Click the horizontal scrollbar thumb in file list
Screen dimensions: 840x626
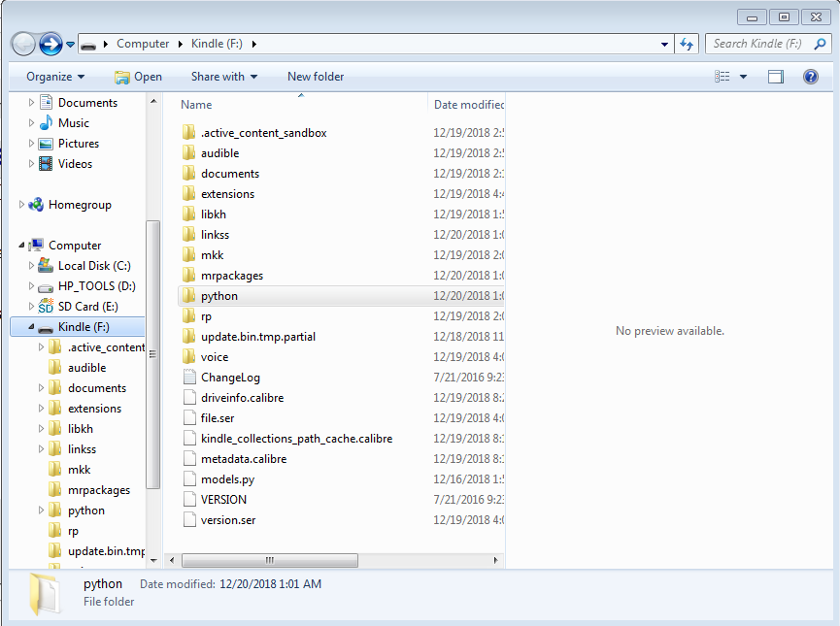click(x=269, y=560)
